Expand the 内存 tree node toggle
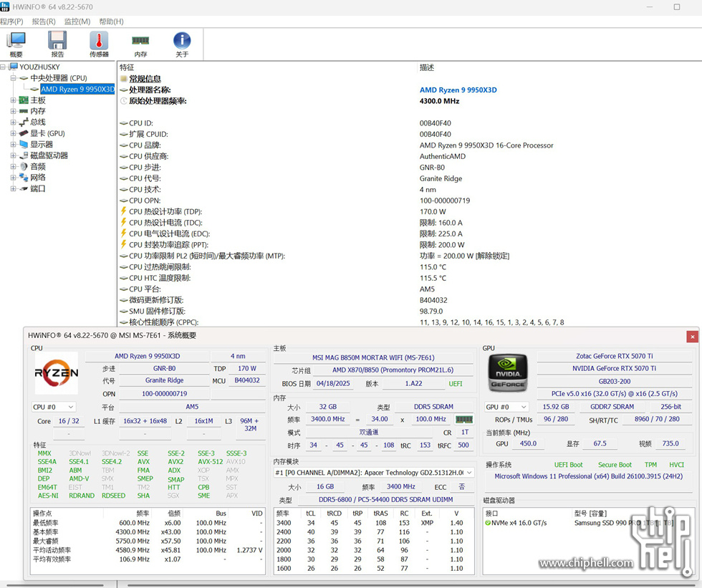 coord(13,111)
